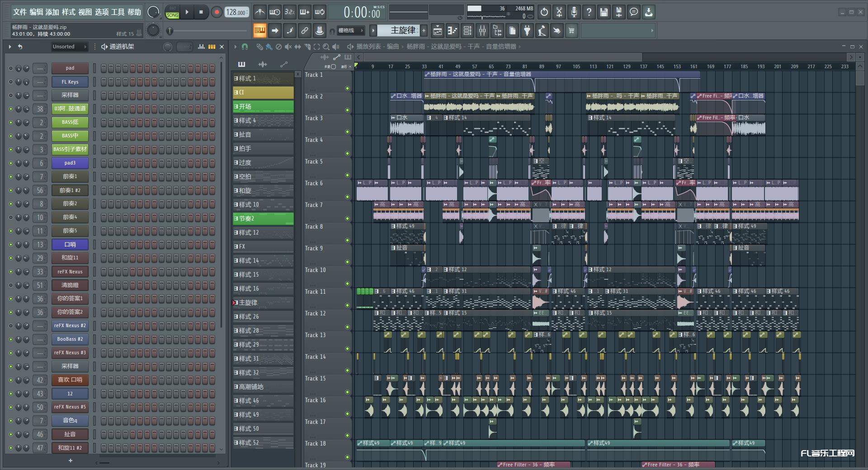Click the record button

[x=217, y=12]
